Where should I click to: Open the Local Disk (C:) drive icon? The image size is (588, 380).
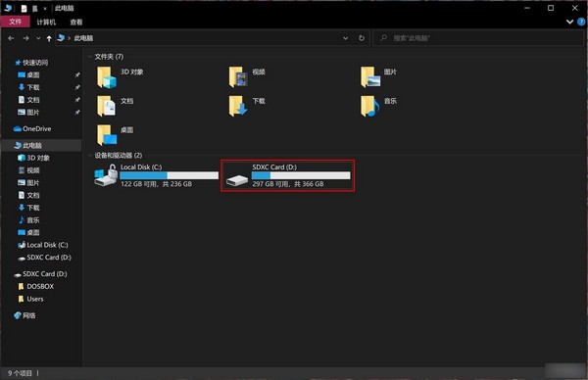(106, 175)
